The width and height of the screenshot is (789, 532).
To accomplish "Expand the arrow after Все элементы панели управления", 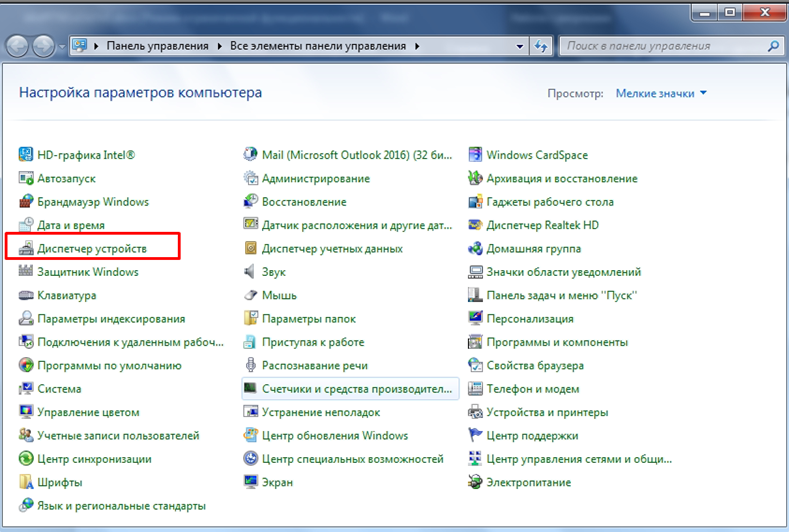I will (x=417, y=46).
